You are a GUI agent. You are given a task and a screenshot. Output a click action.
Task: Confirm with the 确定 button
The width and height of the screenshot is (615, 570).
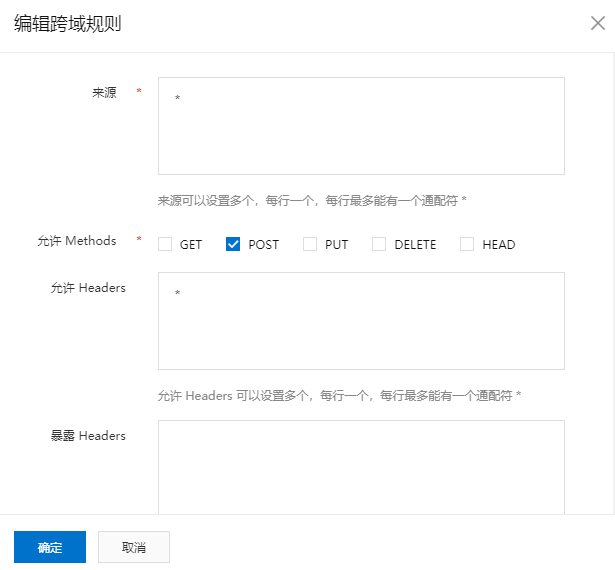point(50,547)
